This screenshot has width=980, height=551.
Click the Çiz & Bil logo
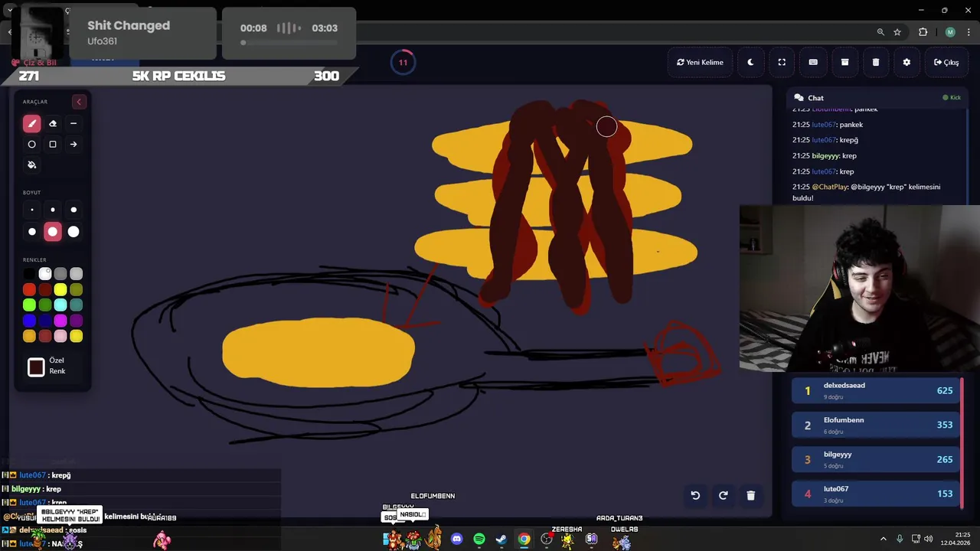pos(34,62)
